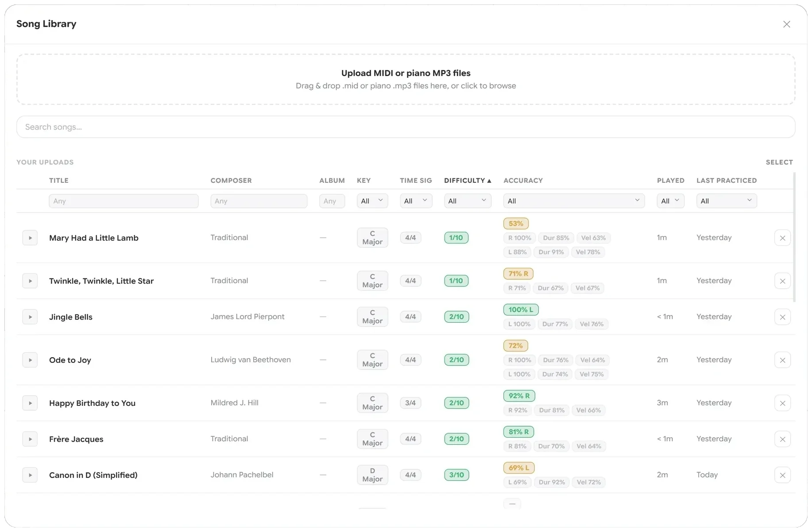Click the Today last-practiced cell
This screenshot has width=812, height=532.
707,475
